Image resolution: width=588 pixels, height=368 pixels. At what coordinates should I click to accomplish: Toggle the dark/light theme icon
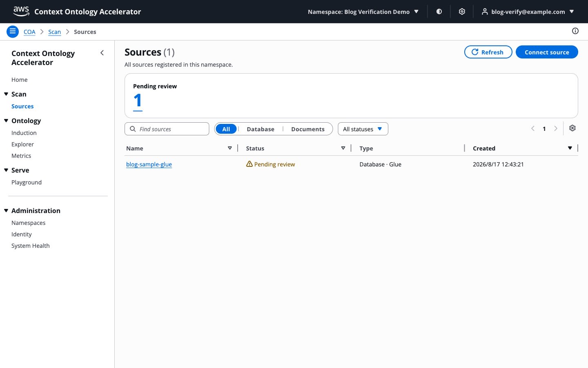coord(439,11)
